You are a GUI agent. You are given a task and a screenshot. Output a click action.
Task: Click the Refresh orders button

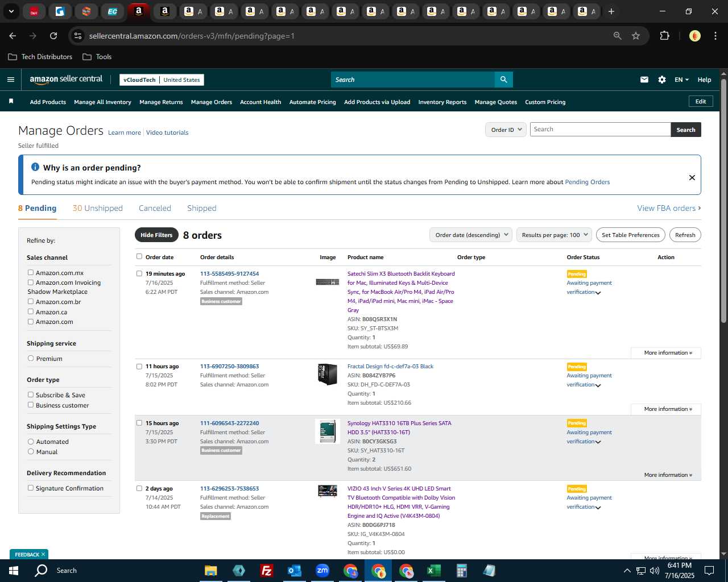tap(685, 235)
